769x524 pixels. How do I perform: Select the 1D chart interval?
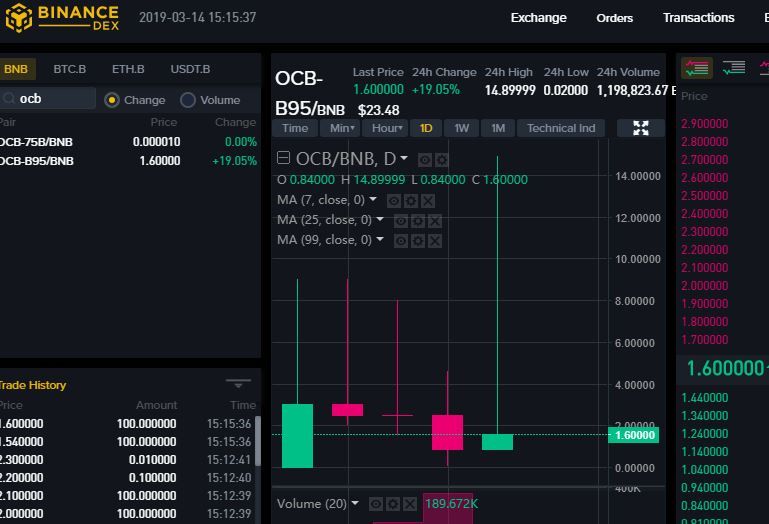(426, 128)
